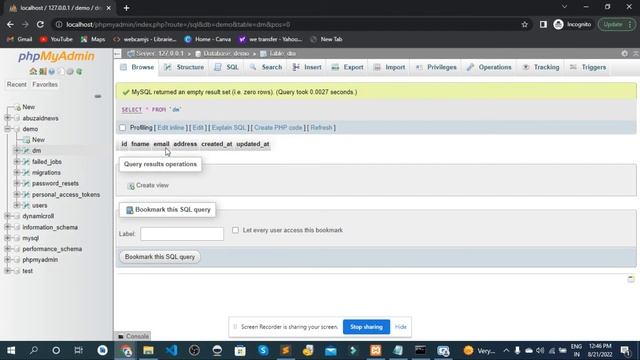Click the browser address bar
The height and width of the screenshot is (360, 640).
click(286, 24)
